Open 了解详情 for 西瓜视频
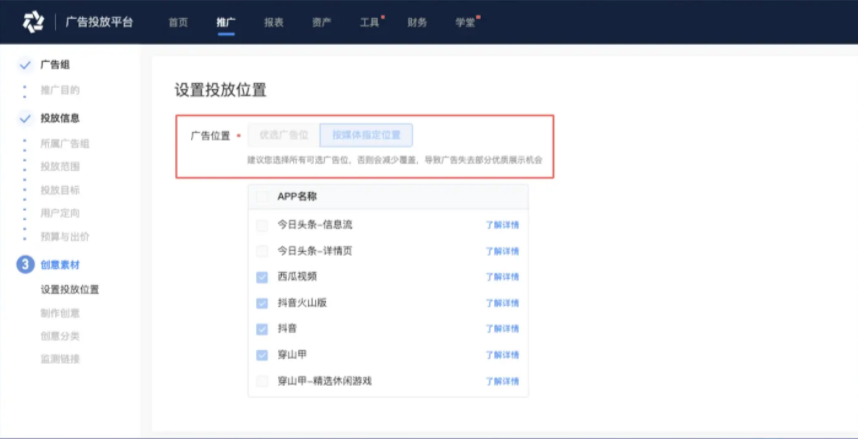This screenshot has height=439, width=858. (502, 277)
